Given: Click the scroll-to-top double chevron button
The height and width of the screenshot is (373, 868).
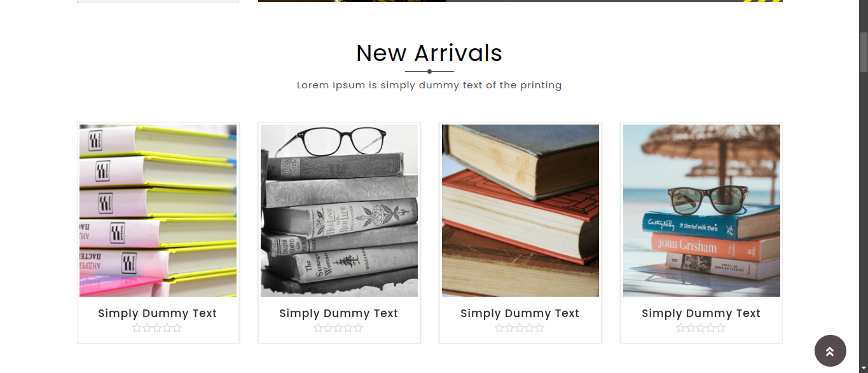Looking at the screenshot, I should [830, 351].
